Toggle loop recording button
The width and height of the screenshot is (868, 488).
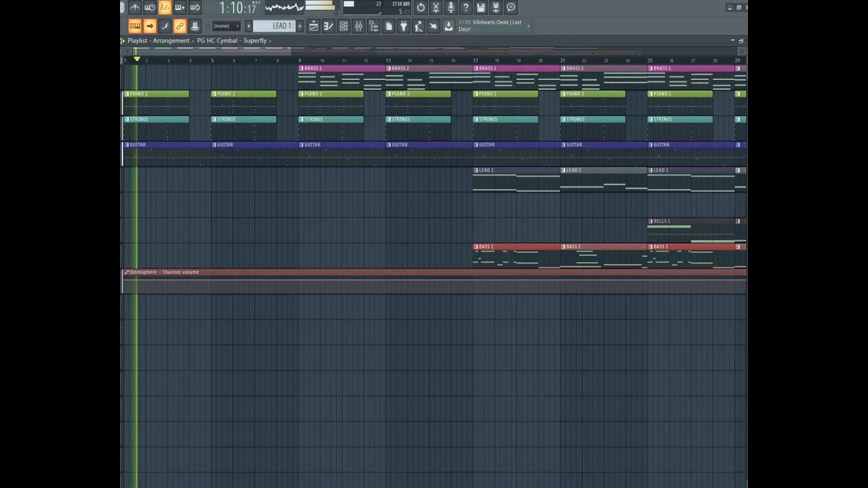195,7
